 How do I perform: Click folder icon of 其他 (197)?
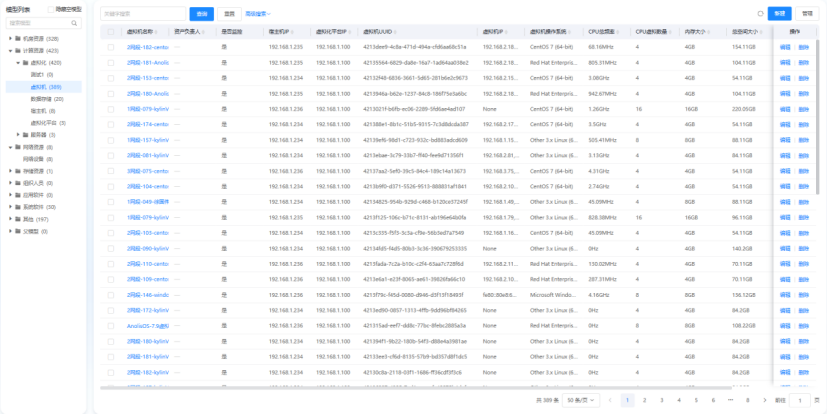click(18, 219)
